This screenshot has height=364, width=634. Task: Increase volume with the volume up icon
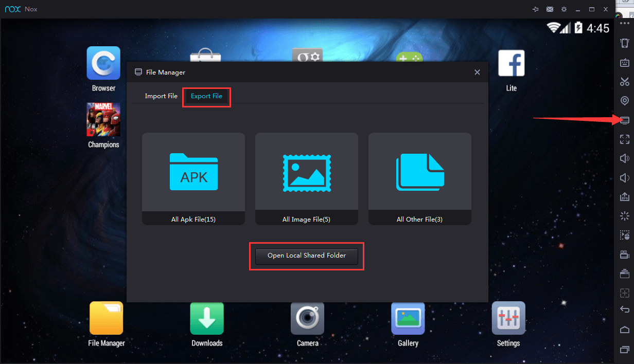pos(625,158)
